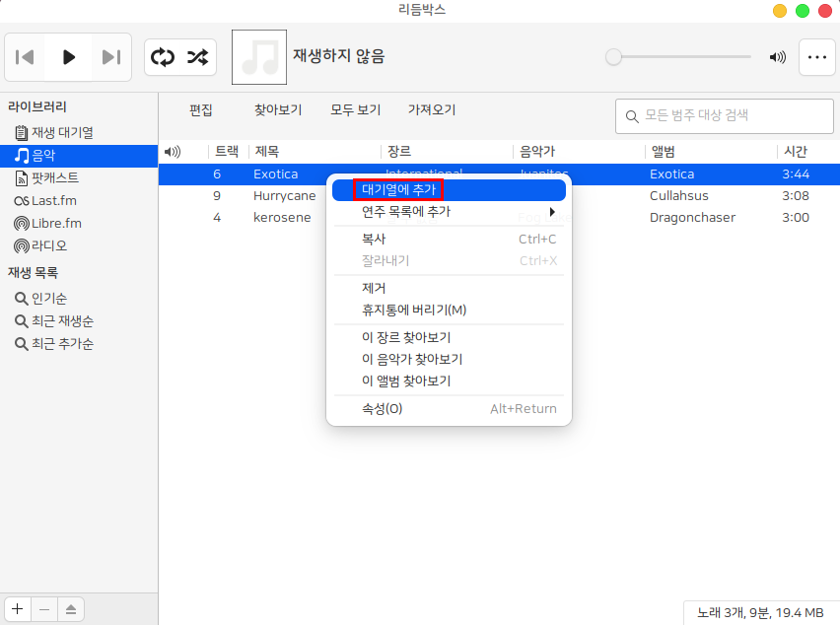
Task: Click the import button in toolbar
Action: tap(432, 110)
